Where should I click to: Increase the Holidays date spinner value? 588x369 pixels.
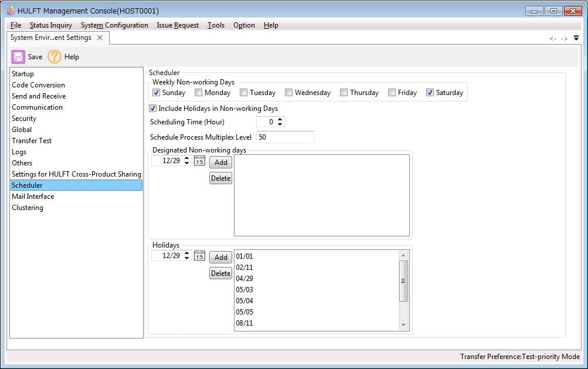click(187, 253)
